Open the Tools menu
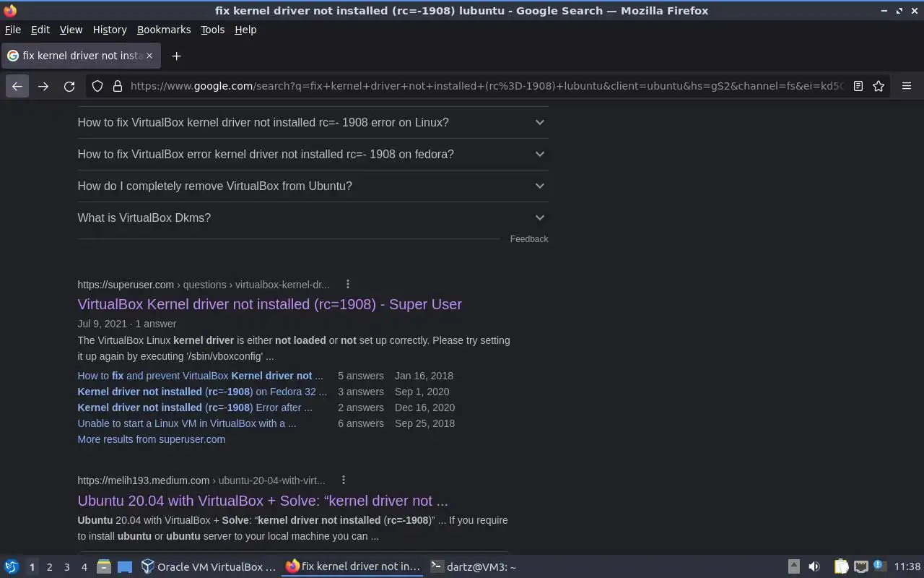The height and width of the screenshot is (578, 924). 212,30
